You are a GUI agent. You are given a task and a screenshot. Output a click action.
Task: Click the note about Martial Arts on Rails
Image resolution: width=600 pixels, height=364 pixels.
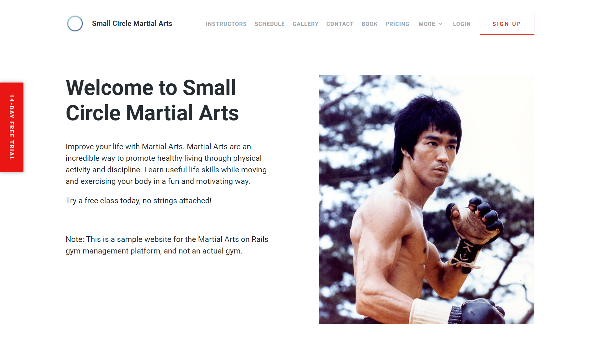[x=167, y=245]
